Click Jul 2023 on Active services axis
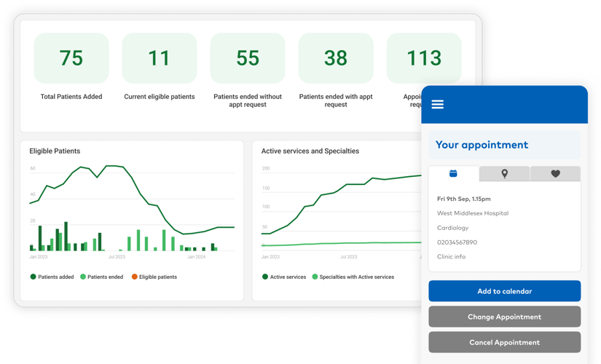The width and height of the screenshot is (601, 364). (348, 257)
